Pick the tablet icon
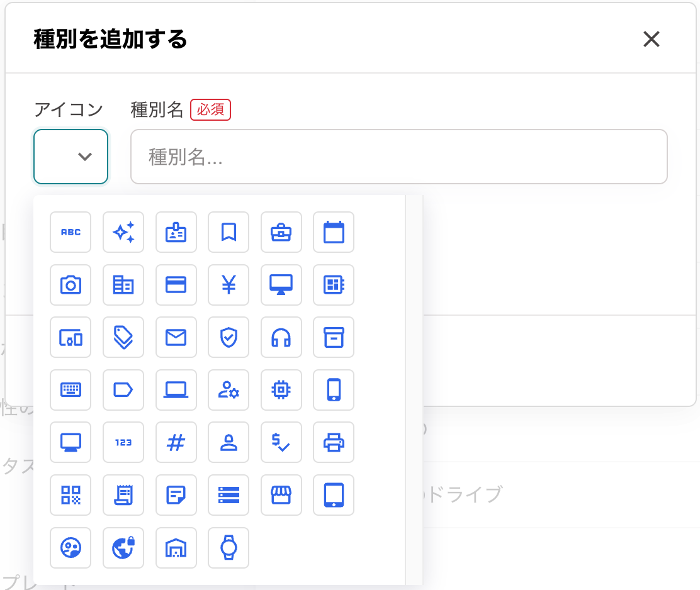This screenshot has height=590, width=700. pos(334,495)
